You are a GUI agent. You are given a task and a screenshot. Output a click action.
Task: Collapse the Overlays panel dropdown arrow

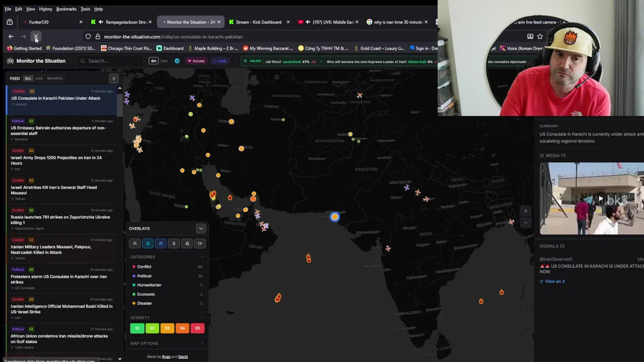point(201,228)
